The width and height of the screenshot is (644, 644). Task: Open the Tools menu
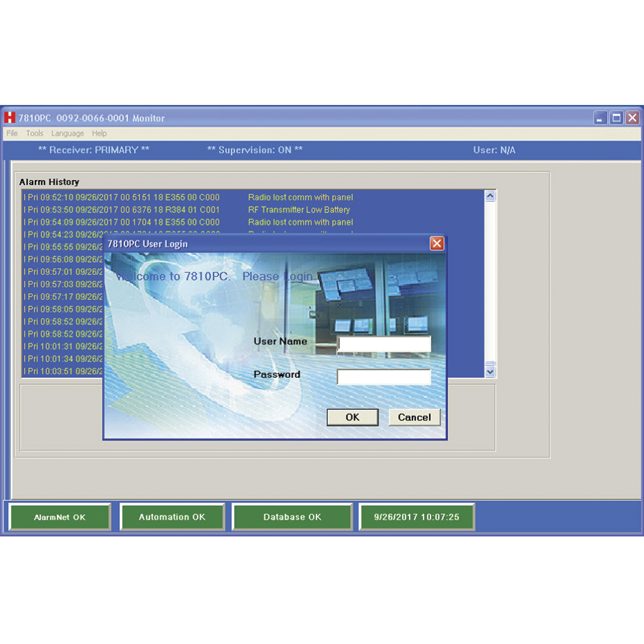click(35, 133)
